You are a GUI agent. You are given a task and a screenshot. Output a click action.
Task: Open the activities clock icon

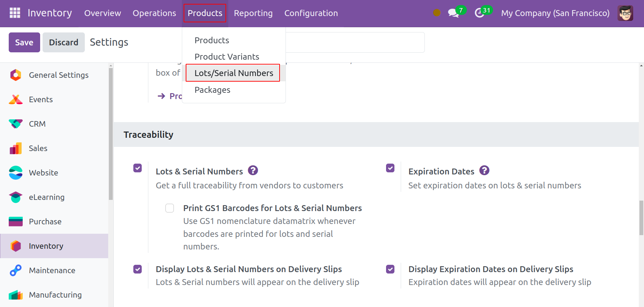click(479, 13)
